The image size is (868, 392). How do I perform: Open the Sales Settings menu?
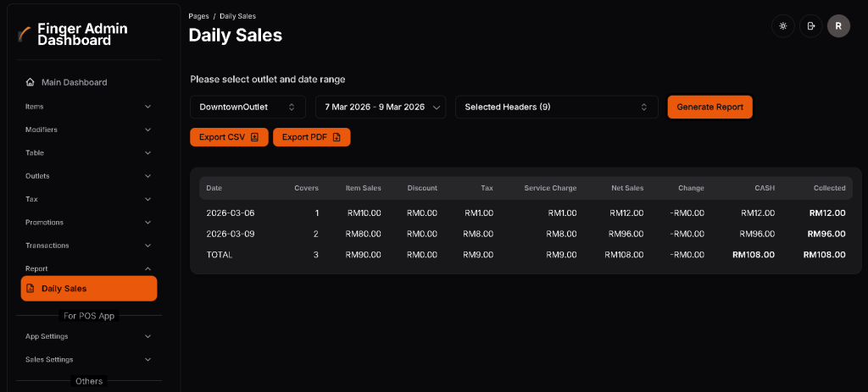pyautogui.click(x=88, y=359)
